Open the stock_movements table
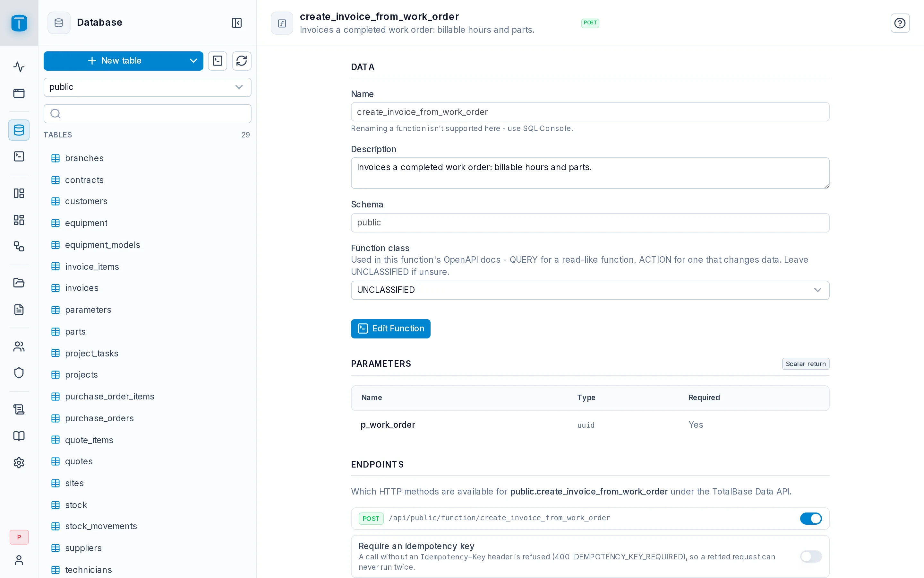Viewport: 924px width, 578px height. 147,526
